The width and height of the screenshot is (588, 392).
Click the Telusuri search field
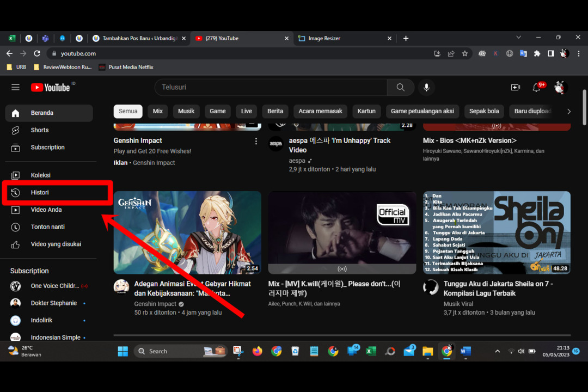click(x=271, y=88)
